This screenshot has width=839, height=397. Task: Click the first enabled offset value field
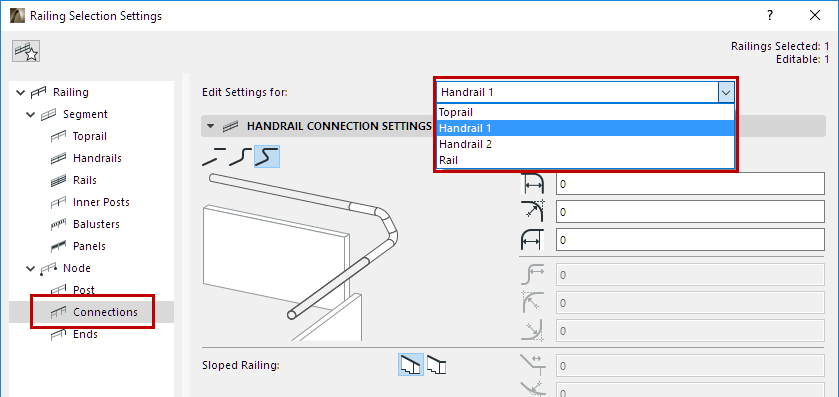690,184
